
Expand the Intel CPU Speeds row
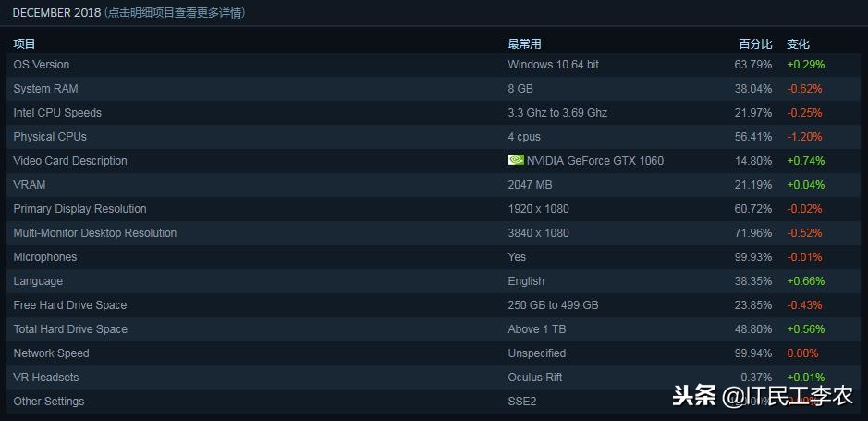coord(57,113)
